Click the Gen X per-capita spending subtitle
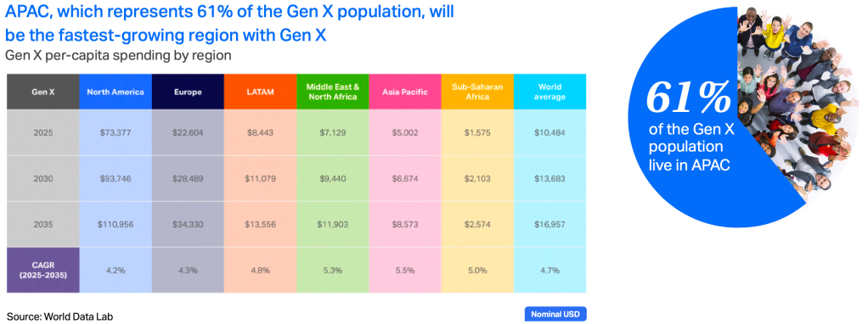This screenshot has width=868, height=324. tap(117, 56)
